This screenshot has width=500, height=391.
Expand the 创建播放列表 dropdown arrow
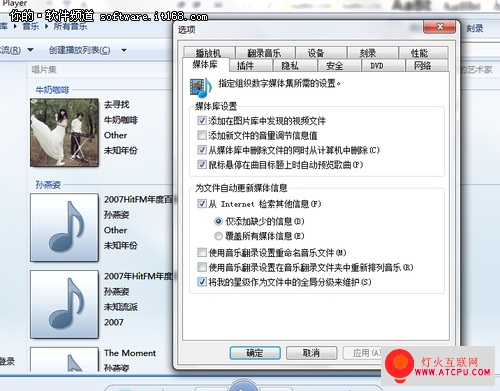pyautogui.click(x=124, y=50)
